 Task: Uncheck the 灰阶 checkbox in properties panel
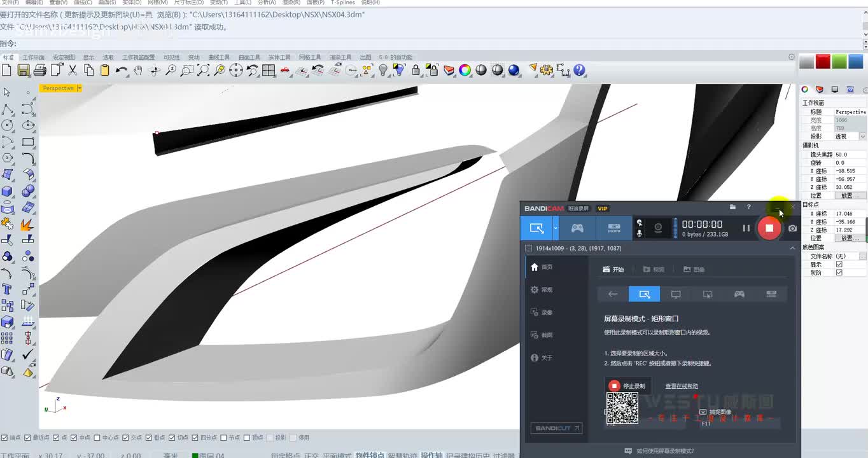[x=839, y=272]
